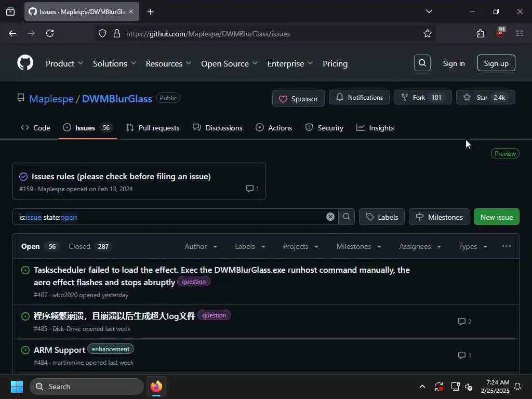Expand the Enterprise menu
Image resolution: width=532 pixels, height=399 pixels.
[x=290, y=63]
